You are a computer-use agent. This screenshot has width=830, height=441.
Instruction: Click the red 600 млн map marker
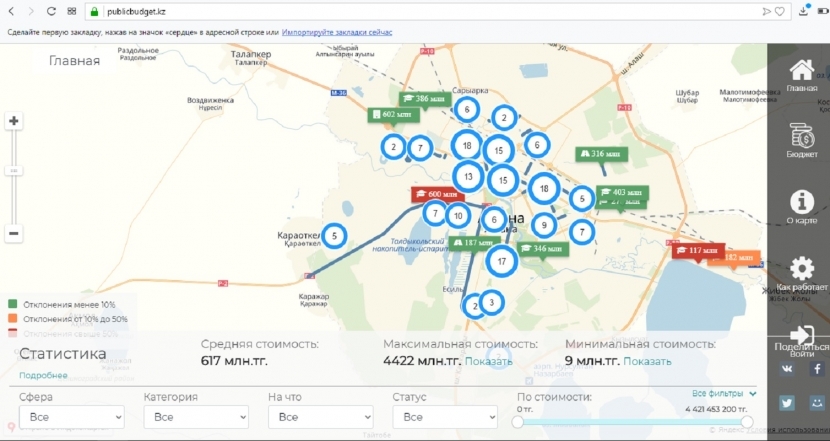(x=438, y=194)
